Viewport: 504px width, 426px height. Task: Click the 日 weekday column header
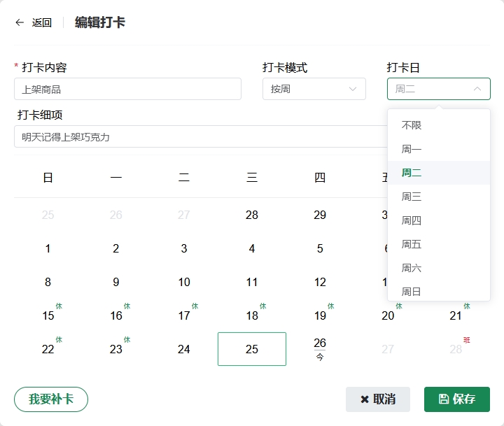point(48,178)
